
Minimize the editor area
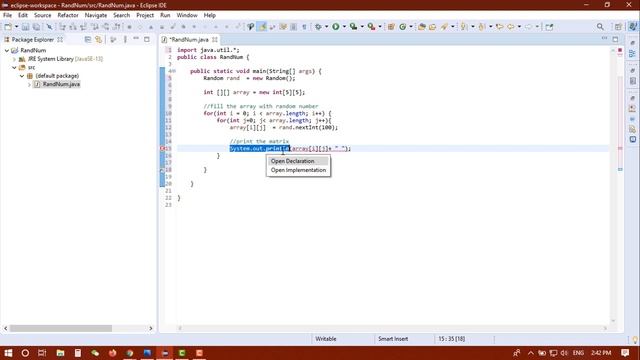click(x=604, y=39)
